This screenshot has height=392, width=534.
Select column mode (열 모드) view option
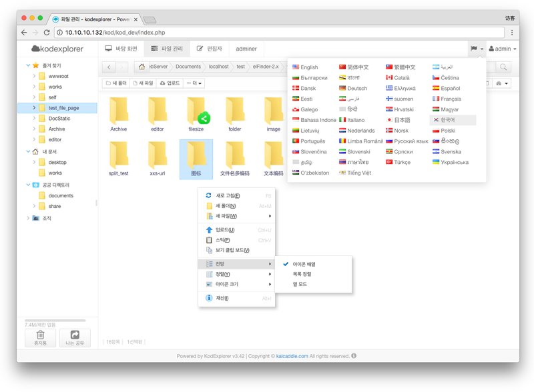[300, 284]
